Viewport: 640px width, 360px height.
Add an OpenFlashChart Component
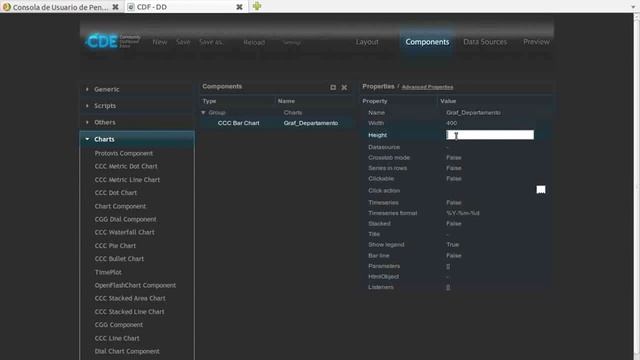point(135,285)
